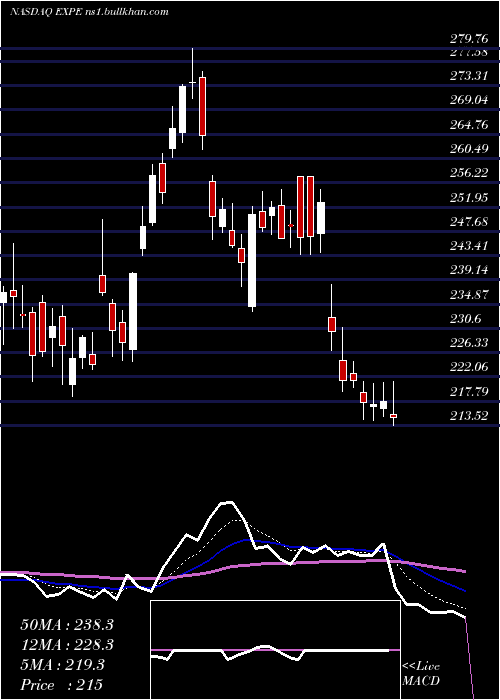Click the tall red candle at the chart peak
Screen dimensions: 500x700
[202, 106]
